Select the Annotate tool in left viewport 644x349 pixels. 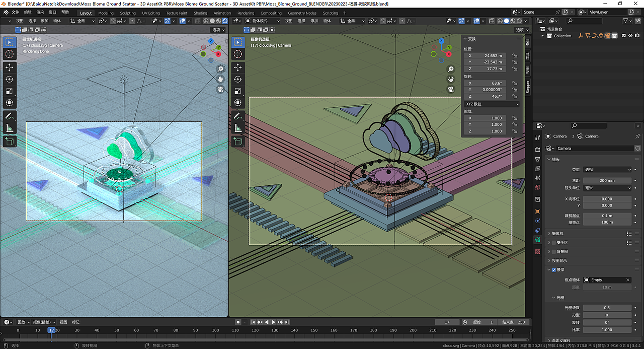[x=10, y=116]
